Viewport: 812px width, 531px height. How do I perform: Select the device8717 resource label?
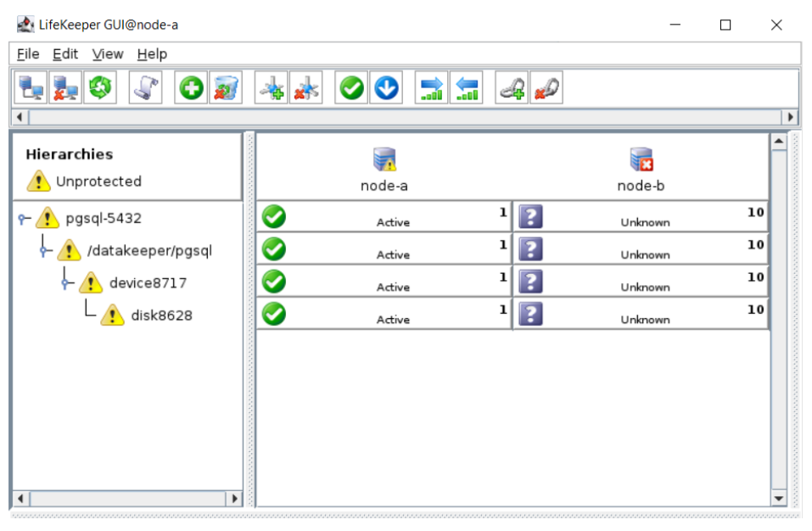click(148, 283)
